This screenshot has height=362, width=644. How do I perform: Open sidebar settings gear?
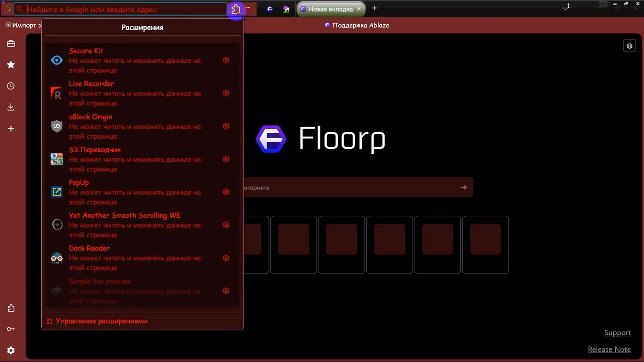pyautogui.click(x=11, y=350)
